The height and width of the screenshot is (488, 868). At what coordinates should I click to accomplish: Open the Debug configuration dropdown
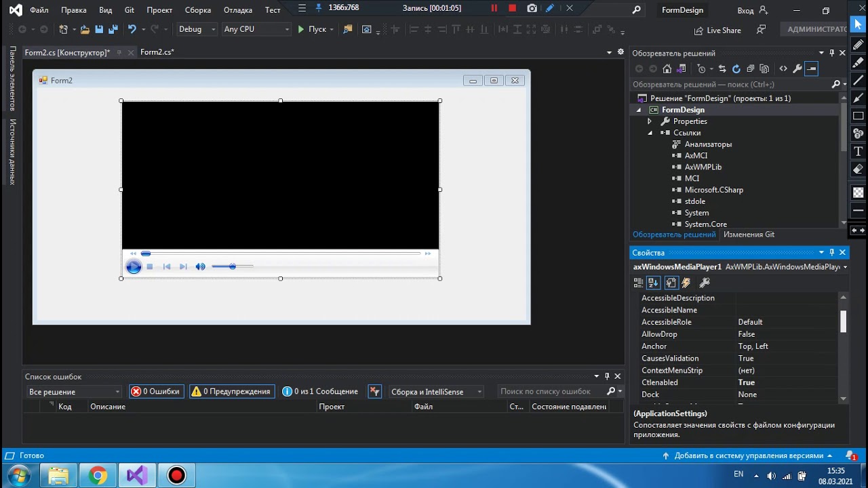(197, 29)
